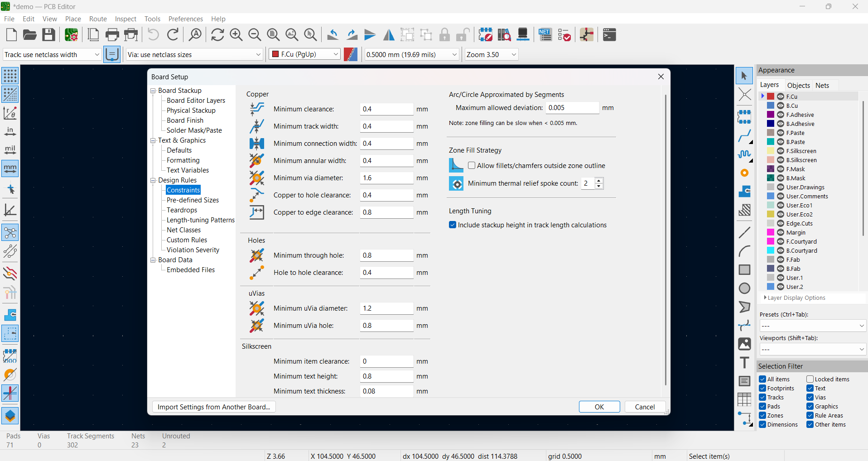The image size is (868, 461).
Task: Toggle visibility of F.Cu layer
Action: (781, 96)
